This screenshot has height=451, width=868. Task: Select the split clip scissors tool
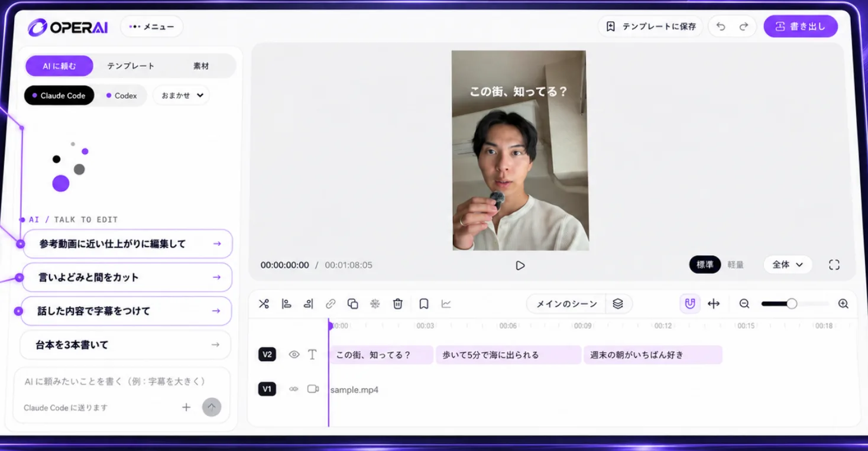(x=264, y=304)
